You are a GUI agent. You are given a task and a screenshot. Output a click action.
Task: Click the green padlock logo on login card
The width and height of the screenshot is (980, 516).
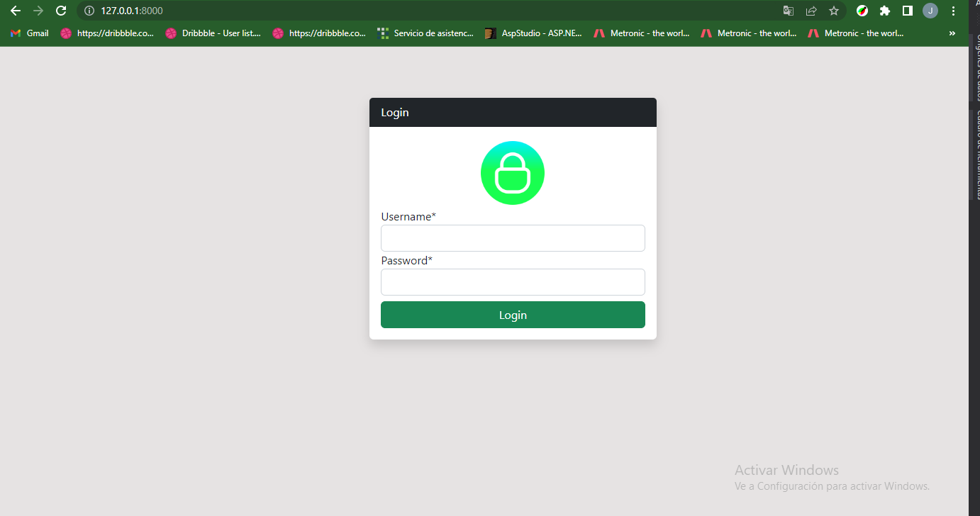coord(513,172)
